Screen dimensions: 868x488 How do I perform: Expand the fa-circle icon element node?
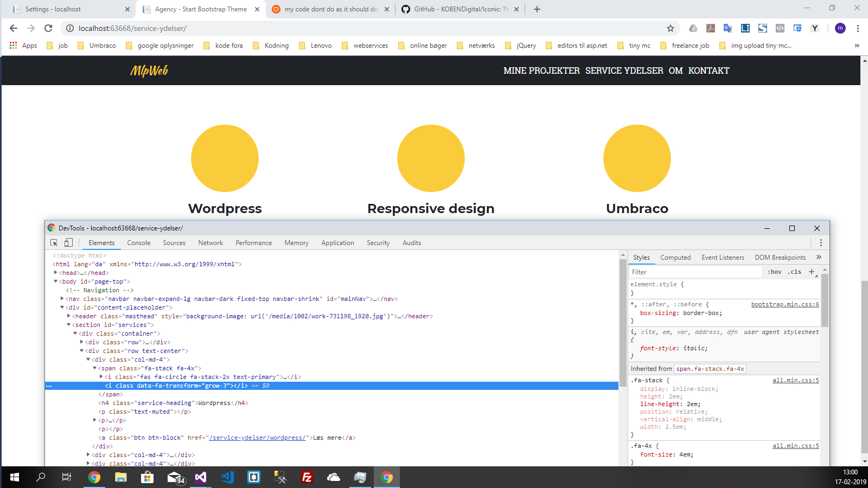[x=101, y=377]
